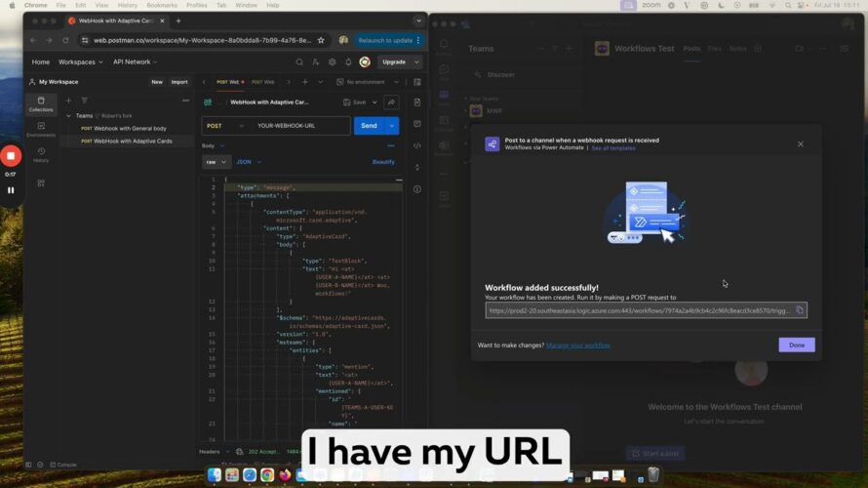Open JSON format dropdown
Image resolution: width=868 pixels, height=488 pixels.
coord(249,162)
